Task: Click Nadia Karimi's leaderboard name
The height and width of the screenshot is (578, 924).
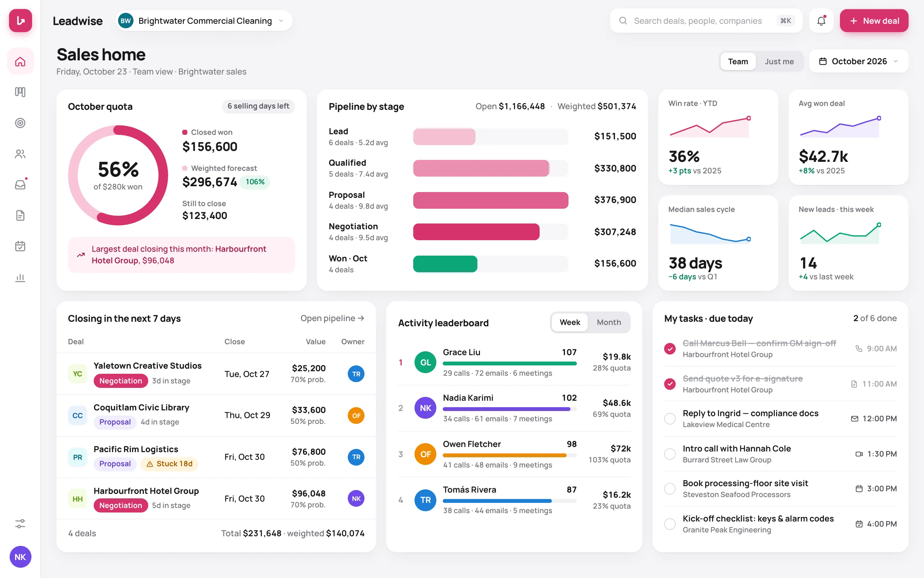Action: [x=468, y=398]
